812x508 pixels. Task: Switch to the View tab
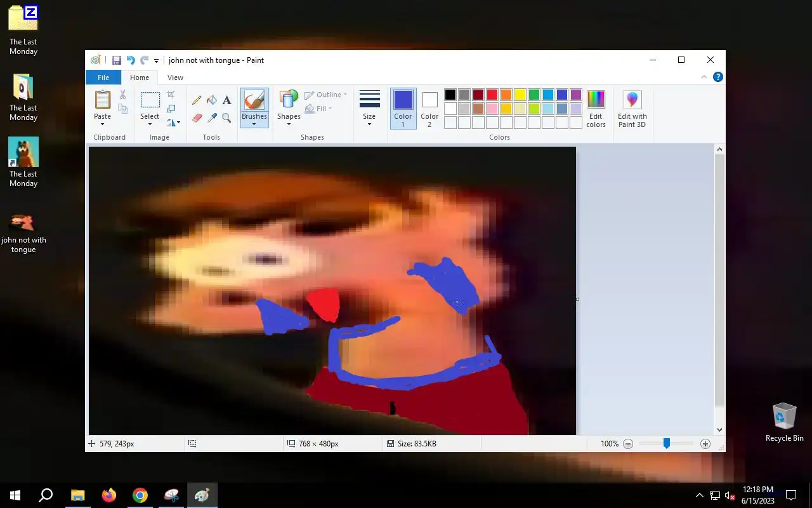point(175,77)
